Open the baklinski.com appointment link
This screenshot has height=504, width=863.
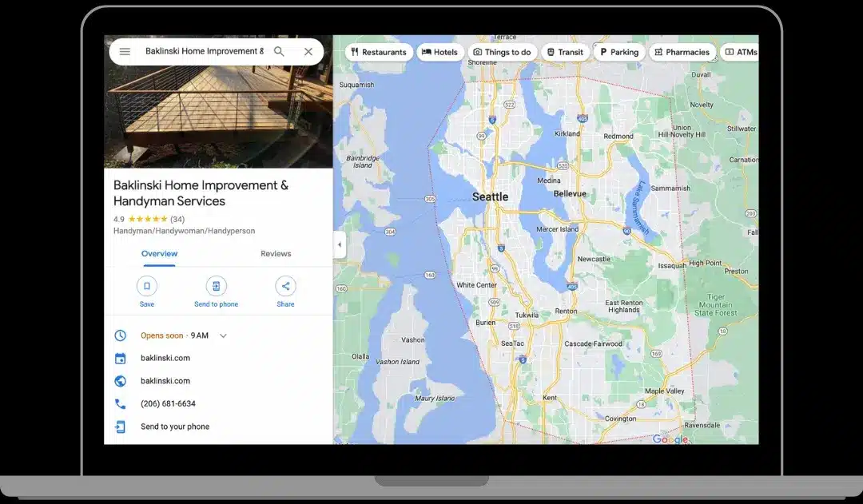tap(165, 358)
